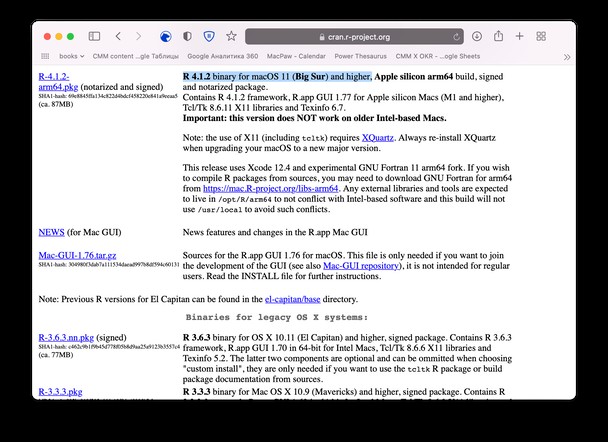Open the privacy report half-shield icon
608x442 pixels.
click(187, 36)
